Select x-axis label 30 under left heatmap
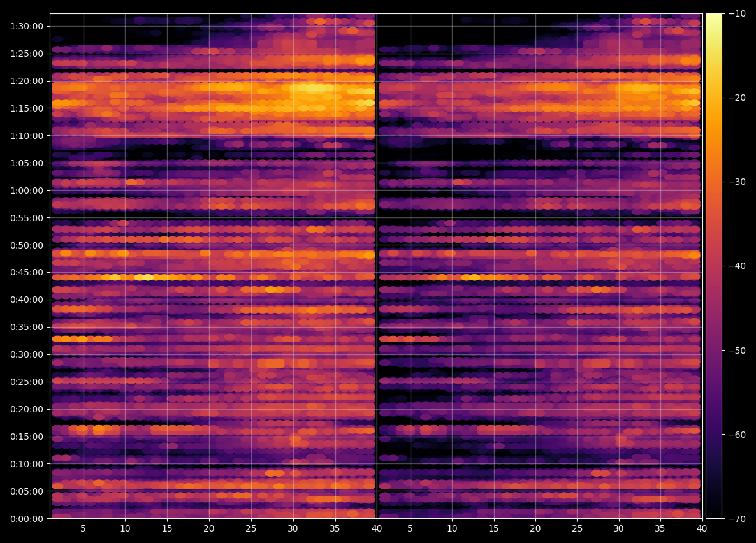756x543 pixels. click(293, 528)
